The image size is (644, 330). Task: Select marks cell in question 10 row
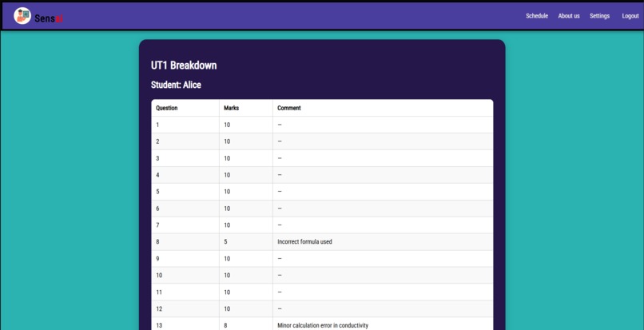tap(246, 276)
